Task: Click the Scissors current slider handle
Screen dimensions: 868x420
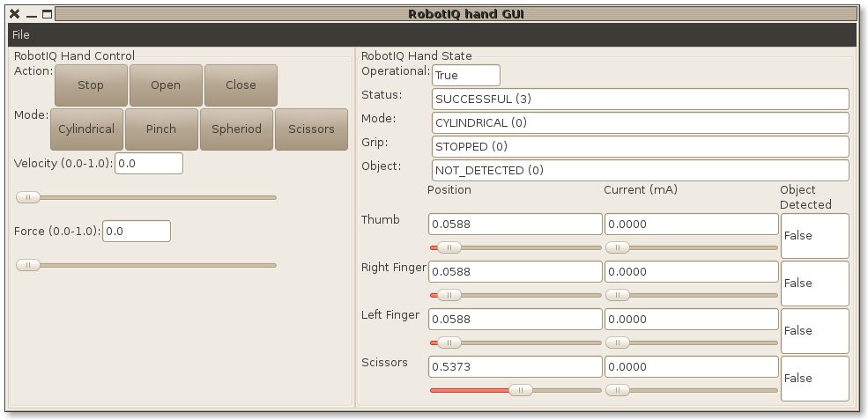Action: point(617,391)
